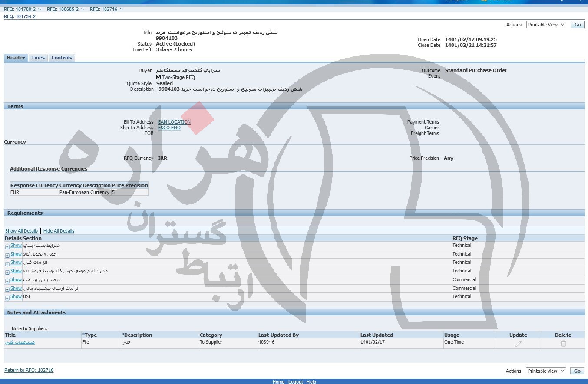Click the Open Date value 1401/02/17 09:19:25
The height and width of the screenshot is (384, 588).
471,39
